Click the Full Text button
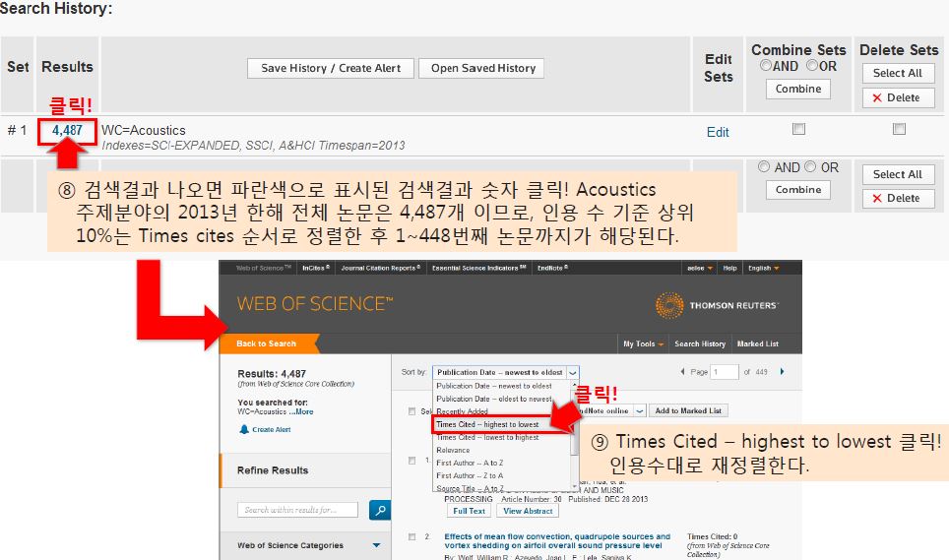949x560 pixels. tap(469, 511)
